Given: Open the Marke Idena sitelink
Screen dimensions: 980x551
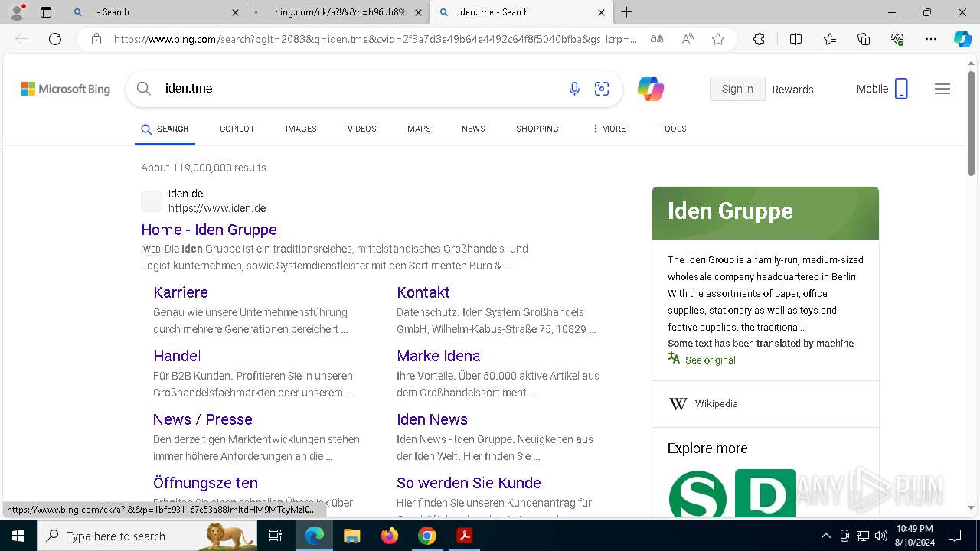Looking at the screenshot, I should (x=439, y=356).
